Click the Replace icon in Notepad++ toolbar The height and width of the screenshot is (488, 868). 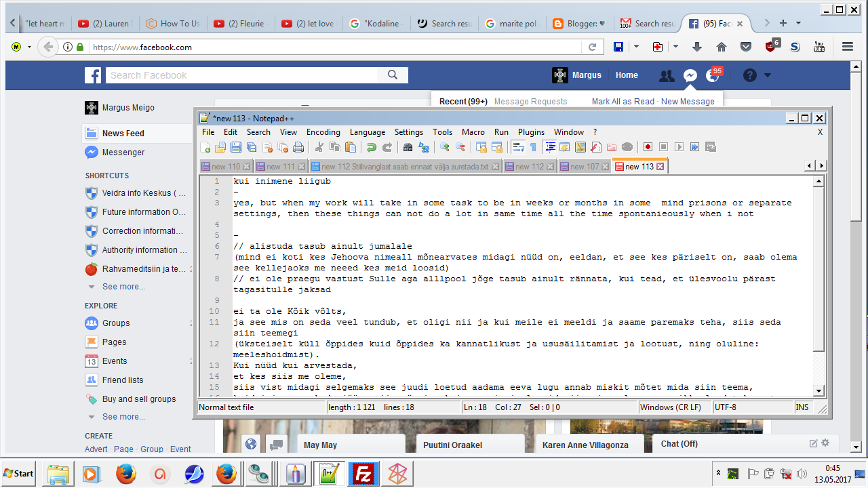pyautogui.click(x=424, y=147)
